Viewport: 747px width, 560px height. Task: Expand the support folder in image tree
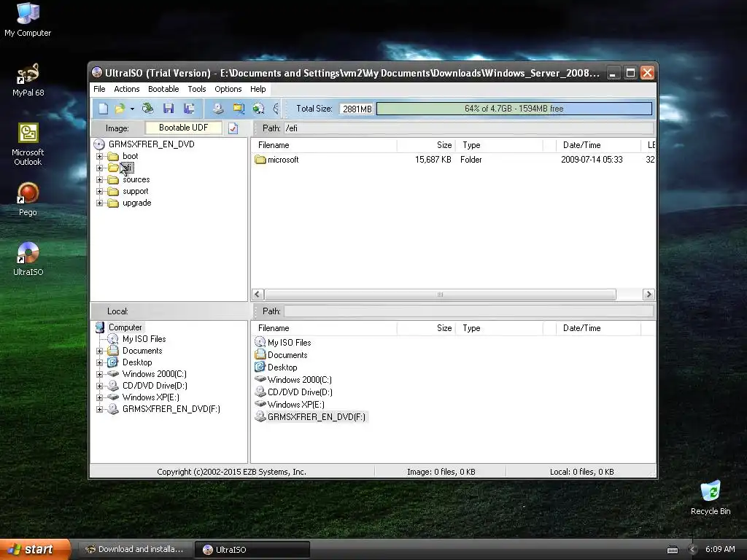coord(99,191)
